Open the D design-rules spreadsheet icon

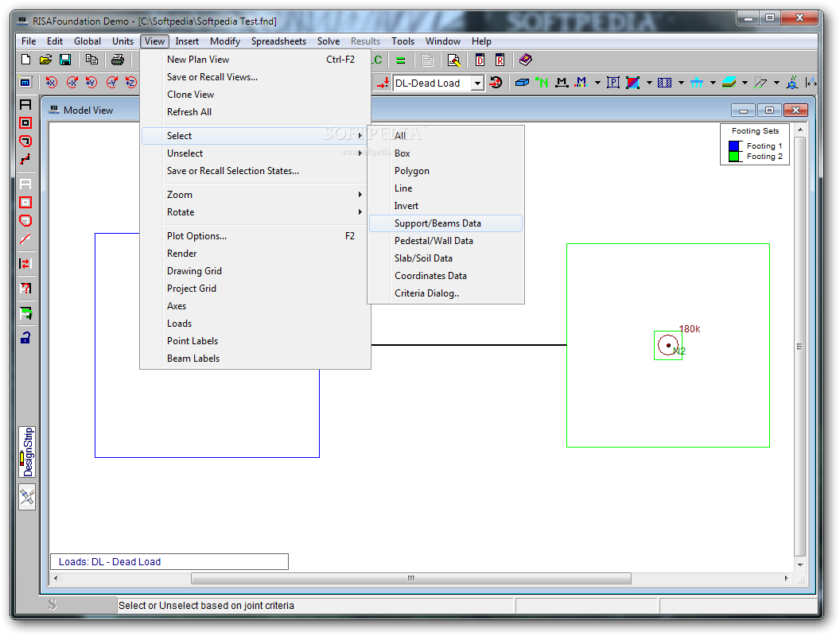480,60
